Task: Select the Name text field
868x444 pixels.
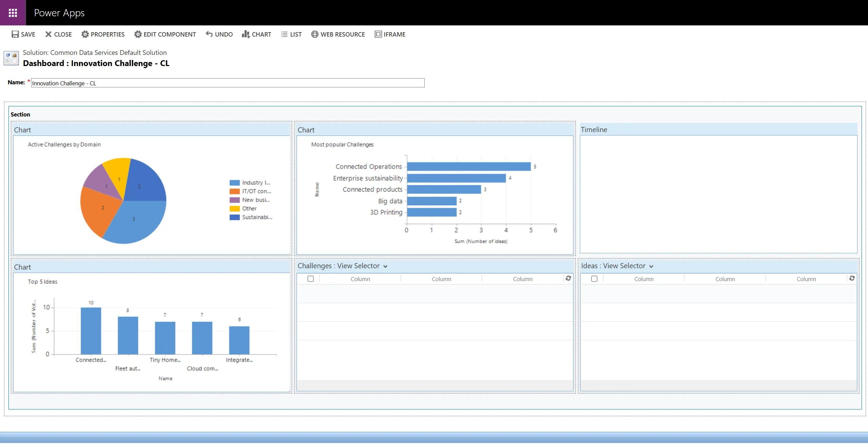Action: [227, 83]
